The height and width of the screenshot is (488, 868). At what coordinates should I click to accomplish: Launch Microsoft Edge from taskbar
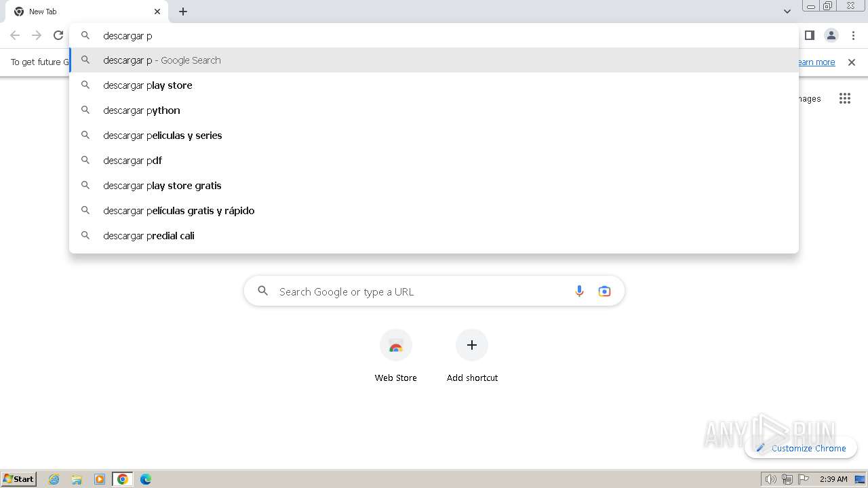pyautogui.click(x=146, y=479)
